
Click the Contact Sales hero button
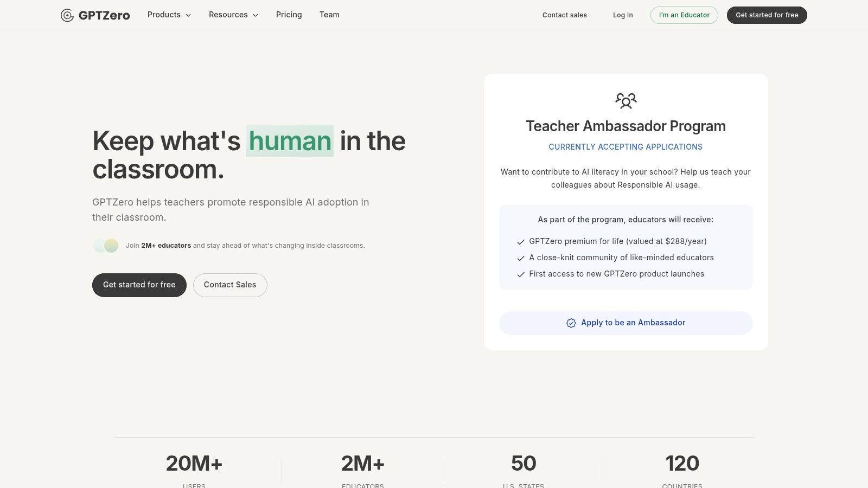pyautogui.click(x=230, y=285)
